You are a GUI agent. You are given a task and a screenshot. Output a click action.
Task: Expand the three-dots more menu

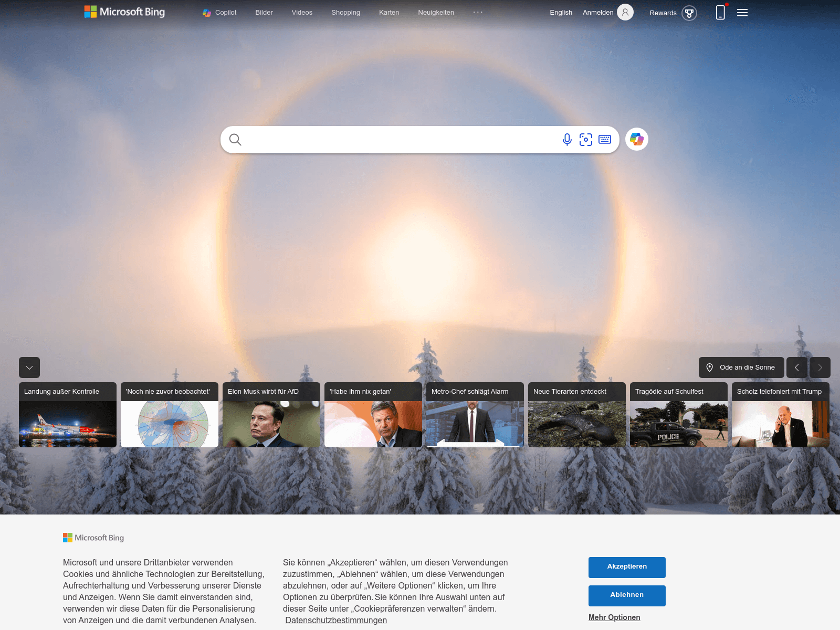pos(478,12)
